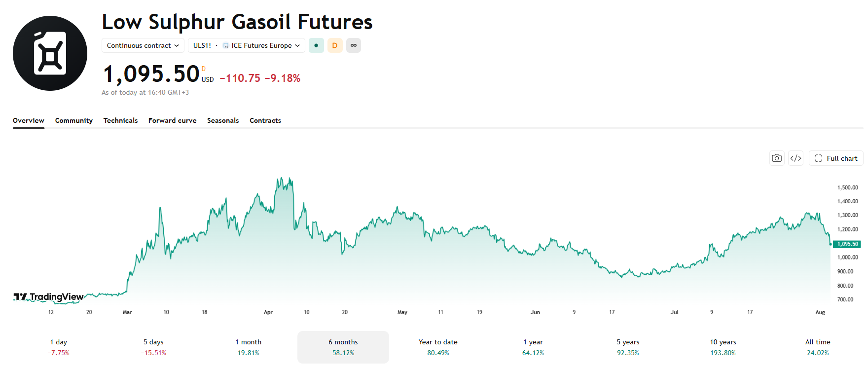Viewport: 868px width, 368px height.
Task: Select the 5 years range
Action: tap(628, 347)
